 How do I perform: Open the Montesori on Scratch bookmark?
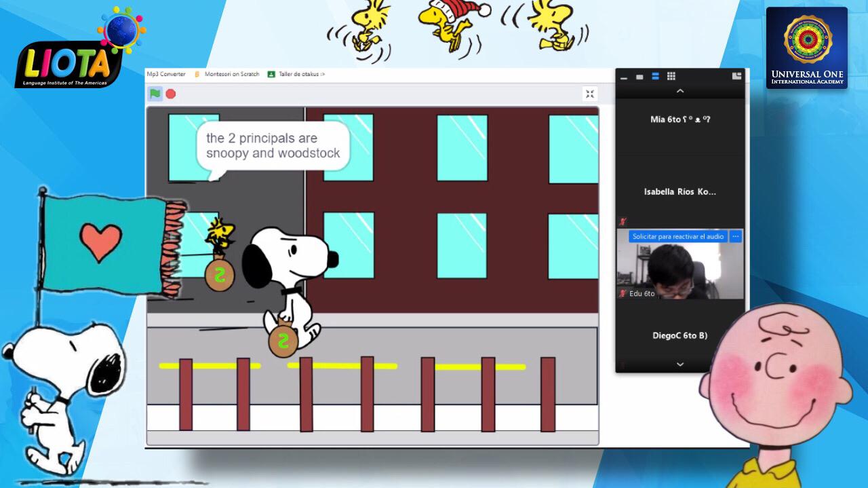tap(226, 74)
